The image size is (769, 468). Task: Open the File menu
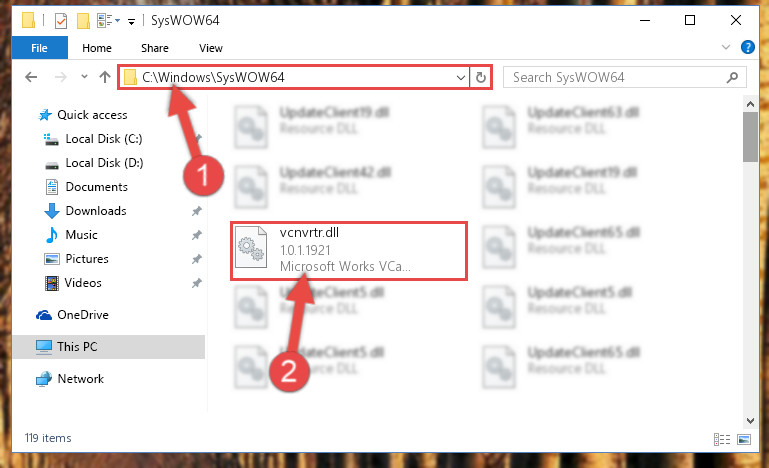point(39,48)
